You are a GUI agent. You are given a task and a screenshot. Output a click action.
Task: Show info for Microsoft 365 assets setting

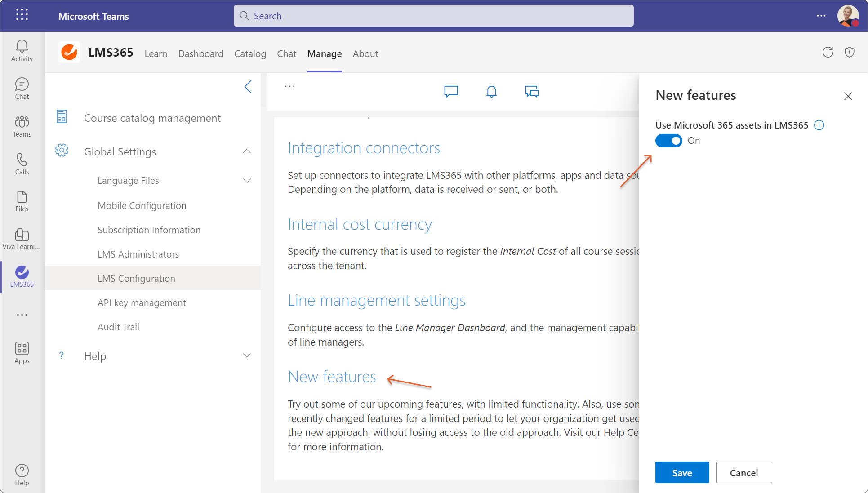819,125
